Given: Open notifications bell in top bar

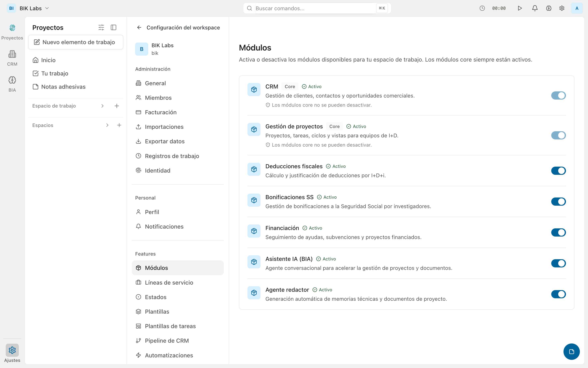Looking at the screenshot, I should (x=535, y=8).
